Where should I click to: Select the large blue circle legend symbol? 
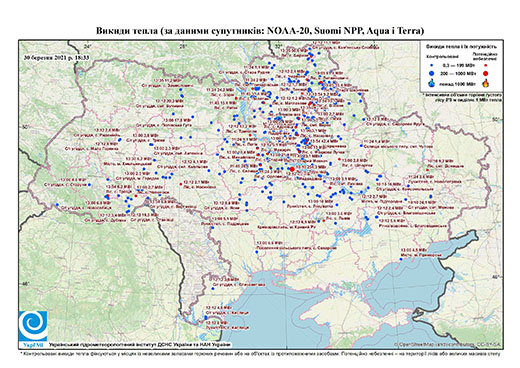pos(432,73)
